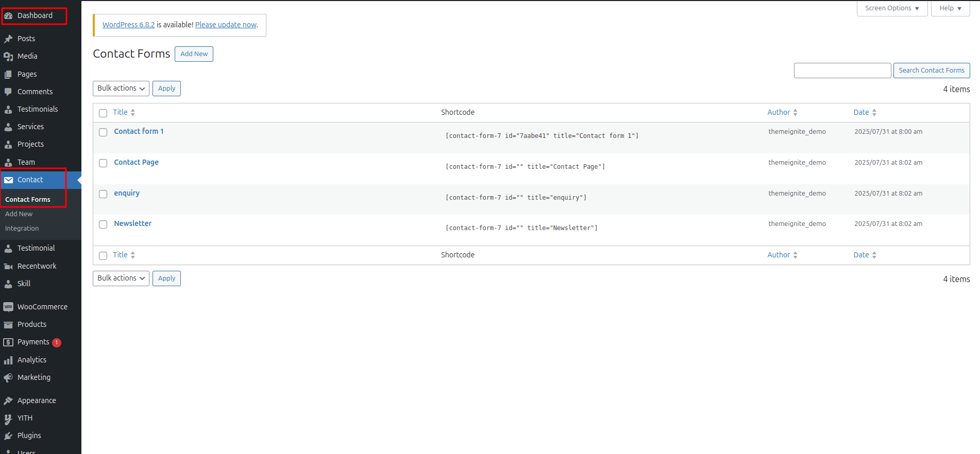Click Search Contact Forms button
The width and height of the screenshot is (980, 454).
coord(932,71)
